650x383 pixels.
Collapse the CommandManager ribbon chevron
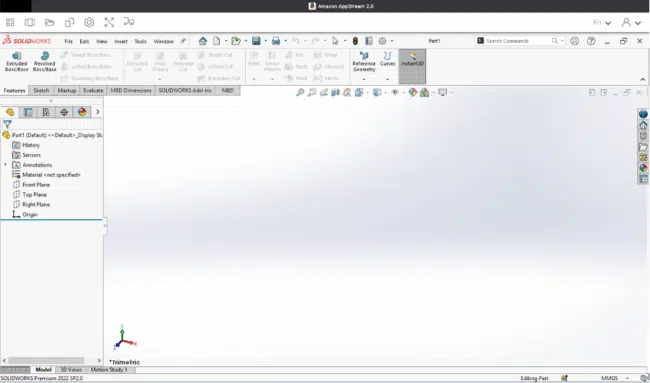[643, 79]
